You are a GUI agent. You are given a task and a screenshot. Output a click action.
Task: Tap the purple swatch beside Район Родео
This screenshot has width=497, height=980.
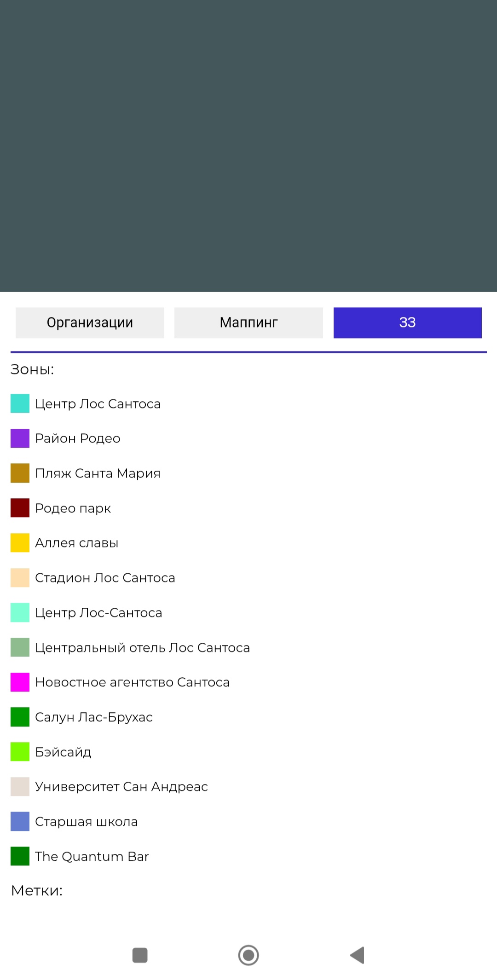[x=20, y=438]
